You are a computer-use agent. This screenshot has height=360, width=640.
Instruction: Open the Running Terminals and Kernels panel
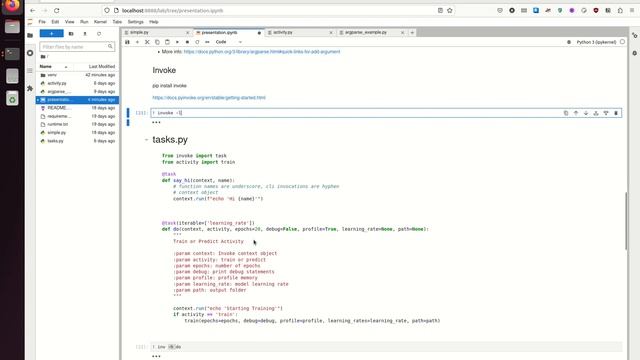(x=30, y=53)
